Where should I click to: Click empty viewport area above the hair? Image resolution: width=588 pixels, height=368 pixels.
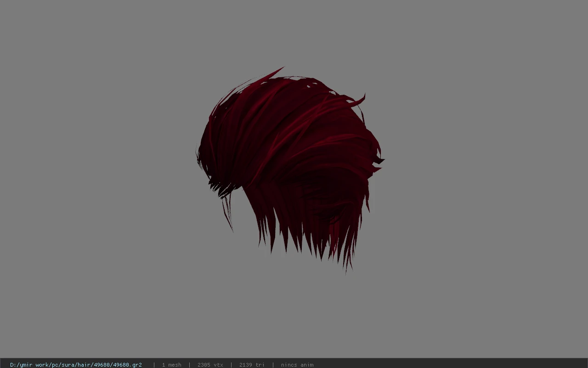294,32
